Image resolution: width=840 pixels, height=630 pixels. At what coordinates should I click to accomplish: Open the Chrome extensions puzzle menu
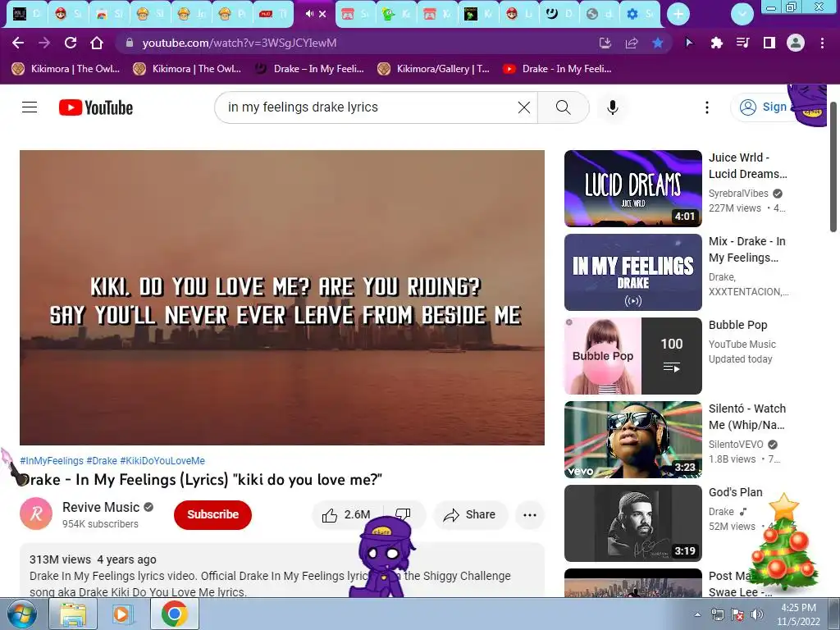click(x=716, y=43)
